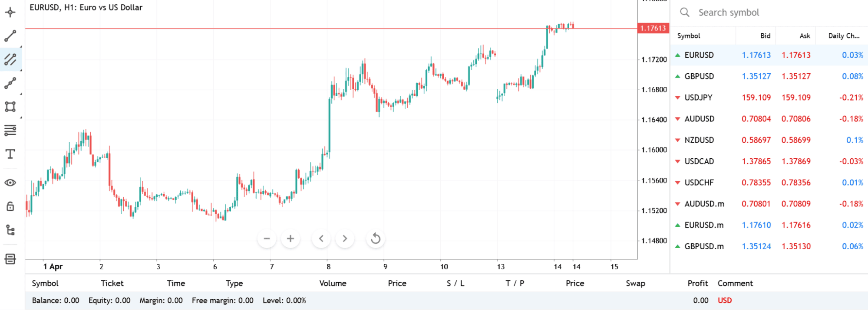This screenshot has width=868, height=310.
Task: Toggle drawing visibility with eye icon
Action: point(10,183)
